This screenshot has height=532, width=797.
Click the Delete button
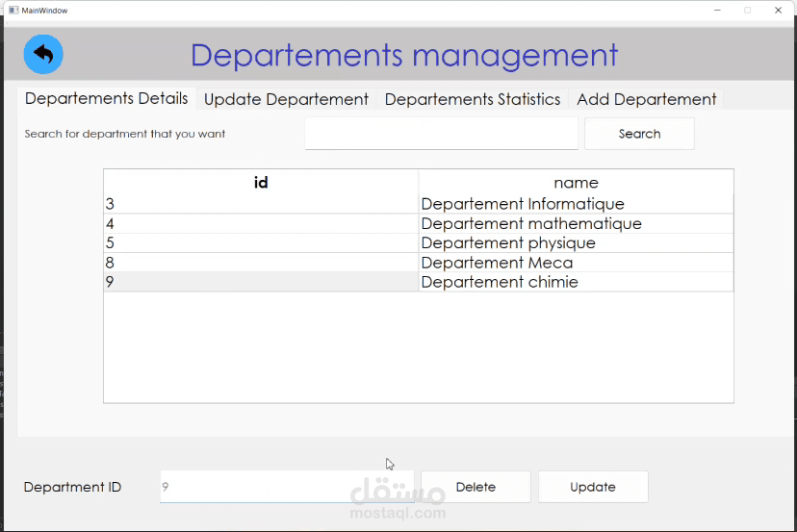tap(476, 487)
